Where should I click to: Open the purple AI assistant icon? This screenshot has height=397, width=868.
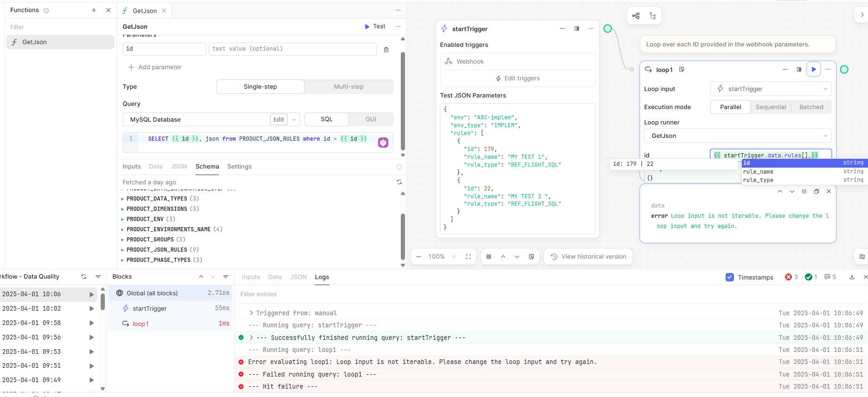(383, 143)
